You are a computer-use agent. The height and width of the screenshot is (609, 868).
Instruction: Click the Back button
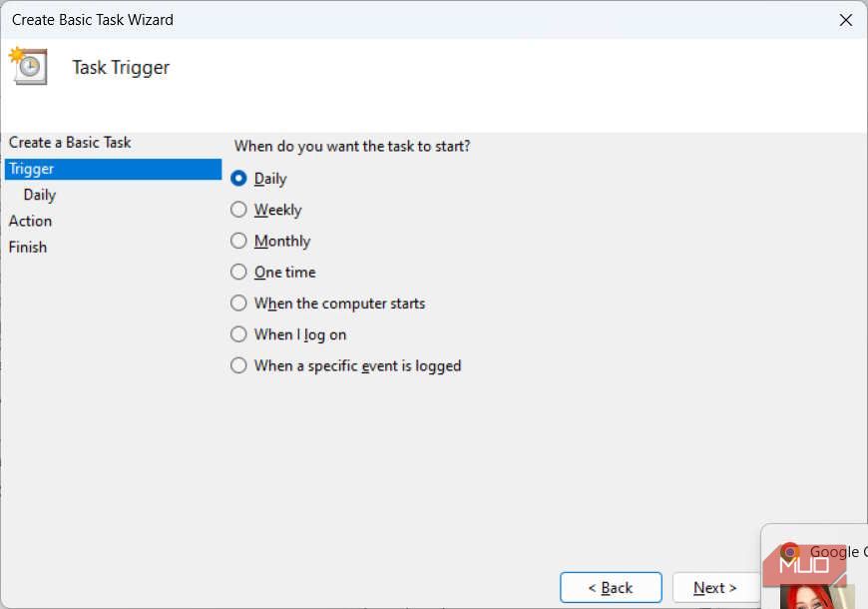[x=611, y=587]
